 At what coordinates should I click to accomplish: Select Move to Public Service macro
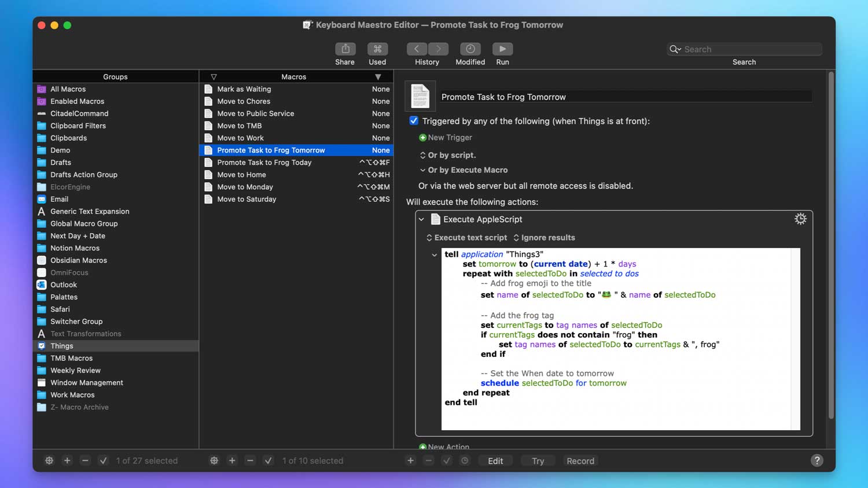tap(296, 113)
